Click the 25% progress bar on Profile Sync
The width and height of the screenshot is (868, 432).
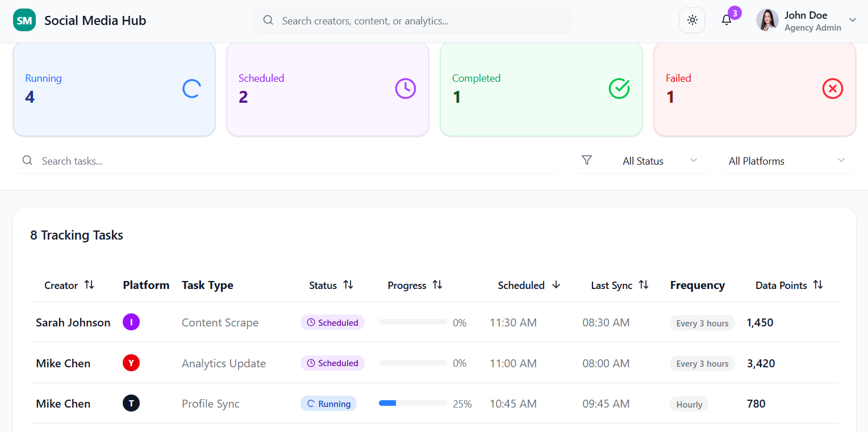[413, 403]
